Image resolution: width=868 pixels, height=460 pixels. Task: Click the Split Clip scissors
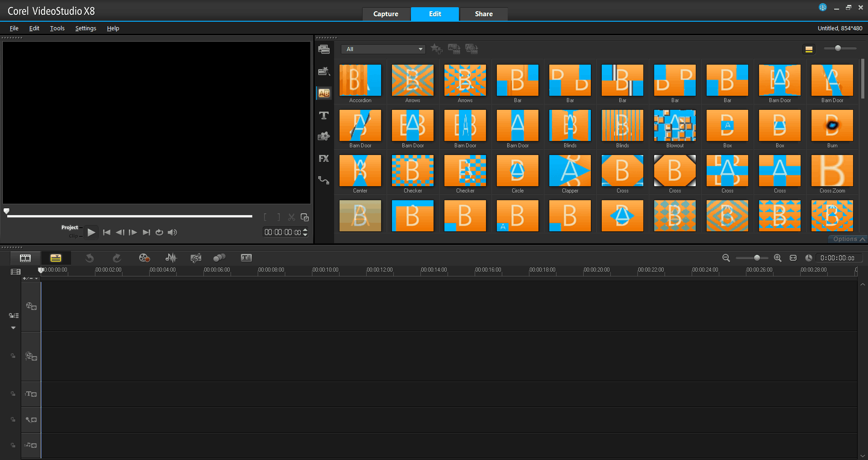click(292, 217)
